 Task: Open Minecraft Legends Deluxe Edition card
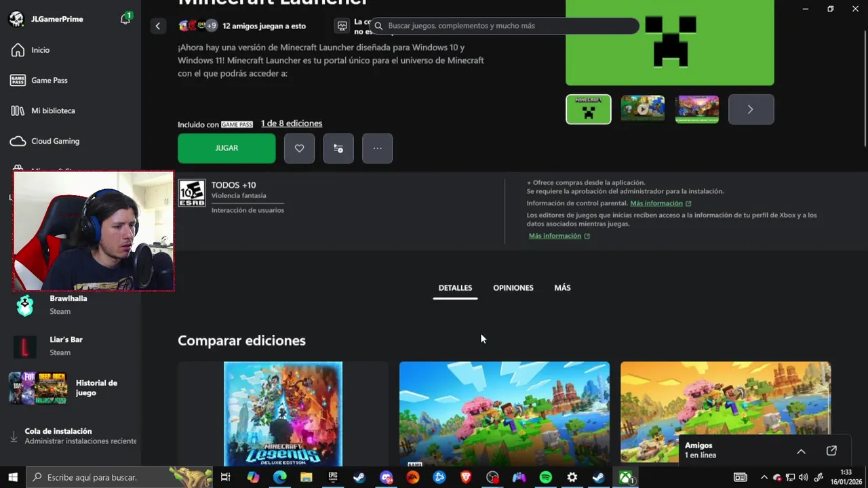tap(283, 413)
